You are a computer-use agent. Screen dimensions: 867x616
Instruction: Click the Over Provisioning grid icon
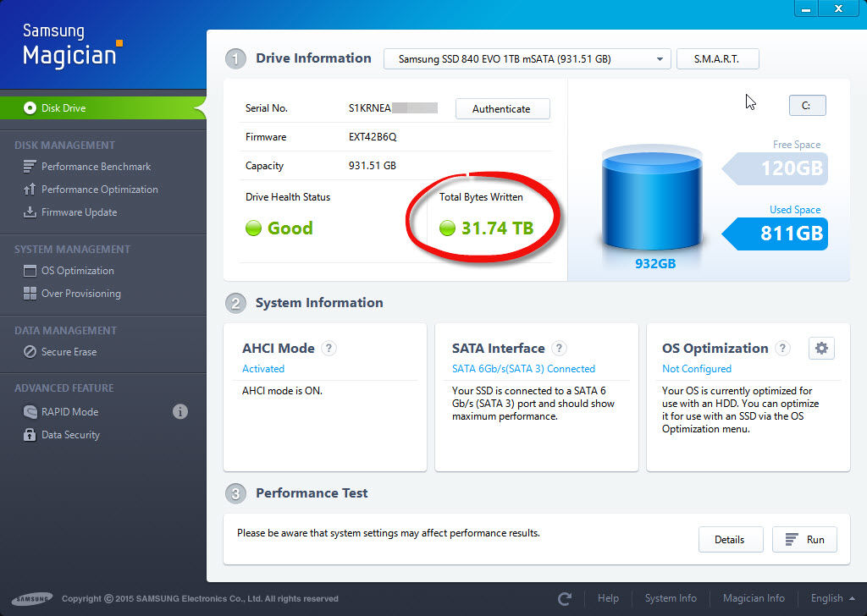(30, 294)
